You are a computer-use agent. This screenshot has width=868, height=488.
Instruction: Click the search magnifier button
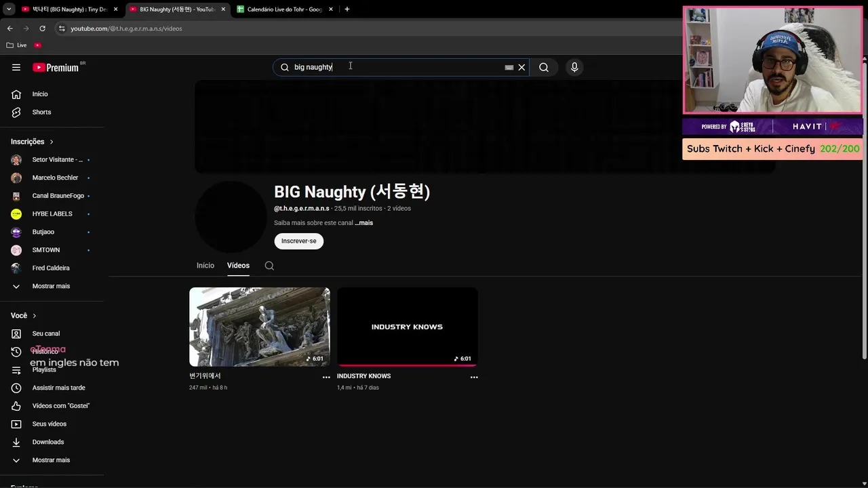[x=544, y=67]
